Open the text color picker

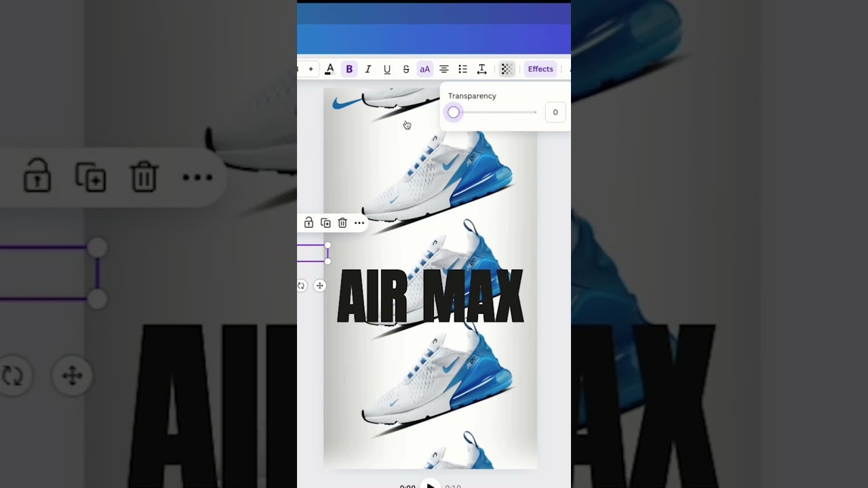click(330, 69)
